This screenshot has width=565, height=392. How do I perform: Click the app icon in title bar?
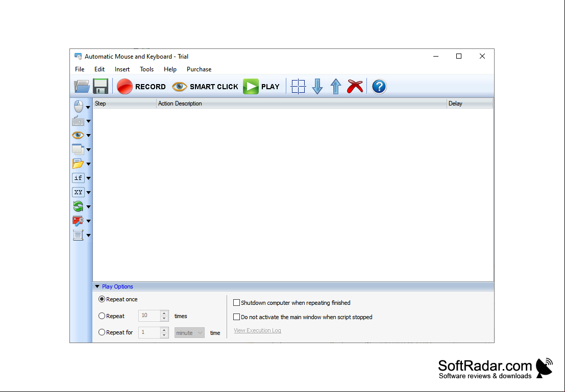pyautogui.click(x=78, y=56)
